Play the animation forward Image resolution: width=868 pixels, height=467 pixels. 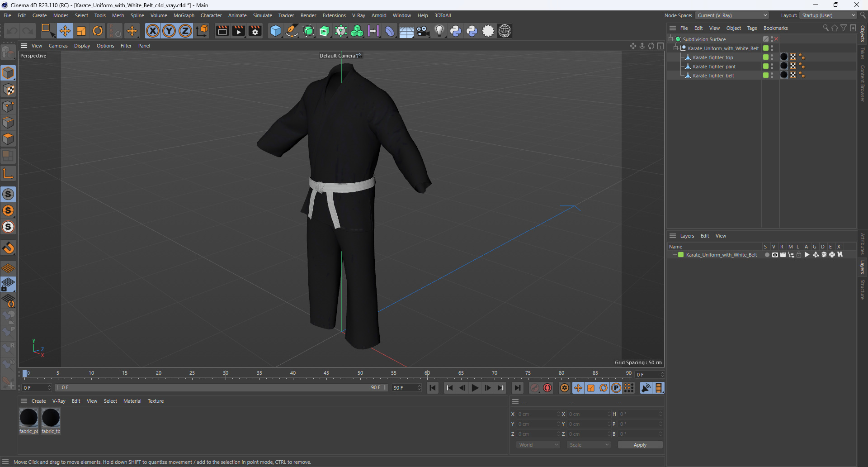click(x=475, y=388)
